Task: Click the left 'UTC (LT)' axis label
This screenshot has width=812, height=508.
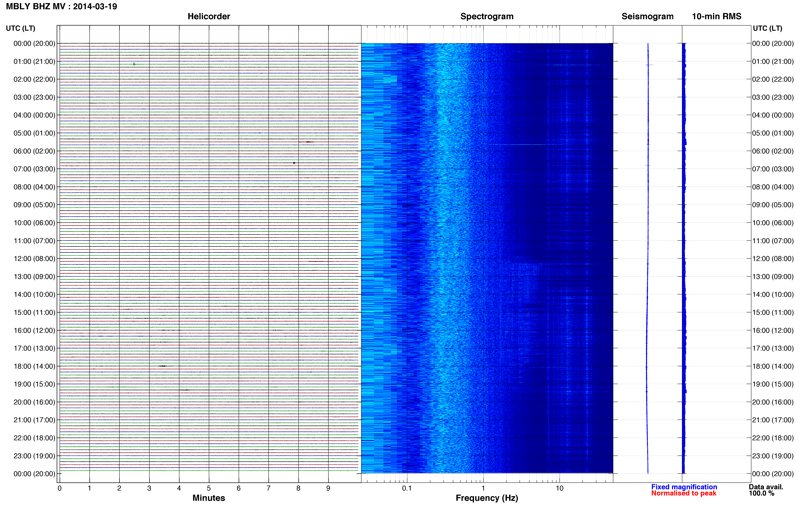Action: (21, 28)
